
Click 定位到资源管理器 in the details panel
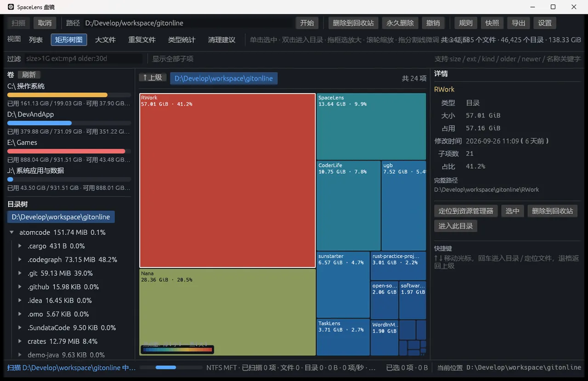click(466, 211)
